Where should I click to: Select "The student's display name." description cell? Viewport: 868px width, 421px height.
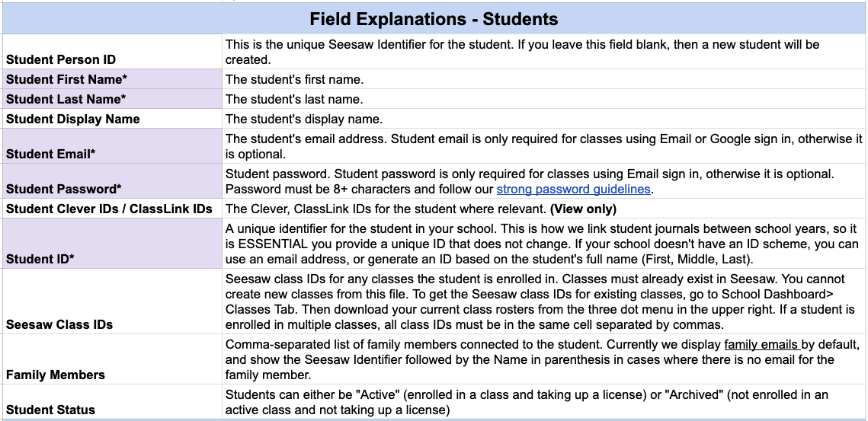pyautogui.click(x=544, y=119)
